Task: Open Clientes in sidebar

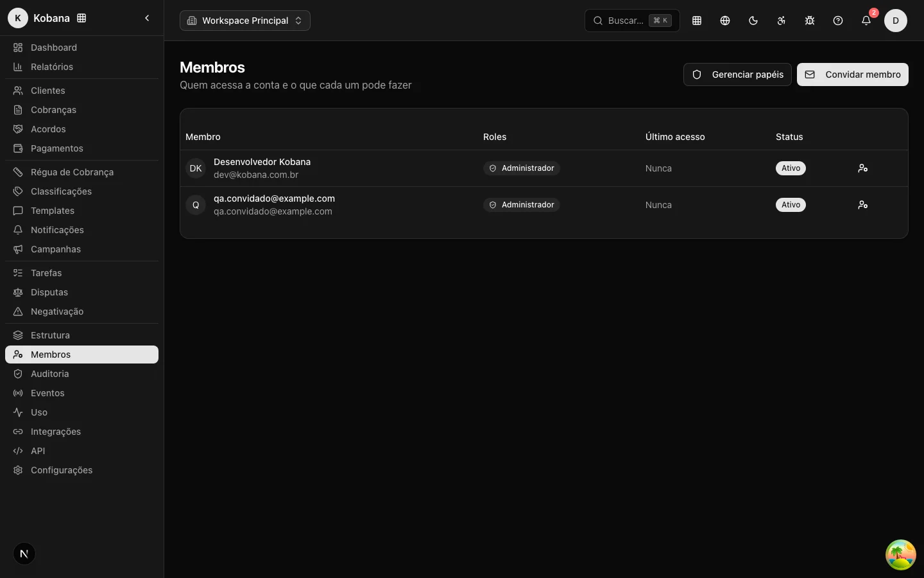Action: coord(81,91)
